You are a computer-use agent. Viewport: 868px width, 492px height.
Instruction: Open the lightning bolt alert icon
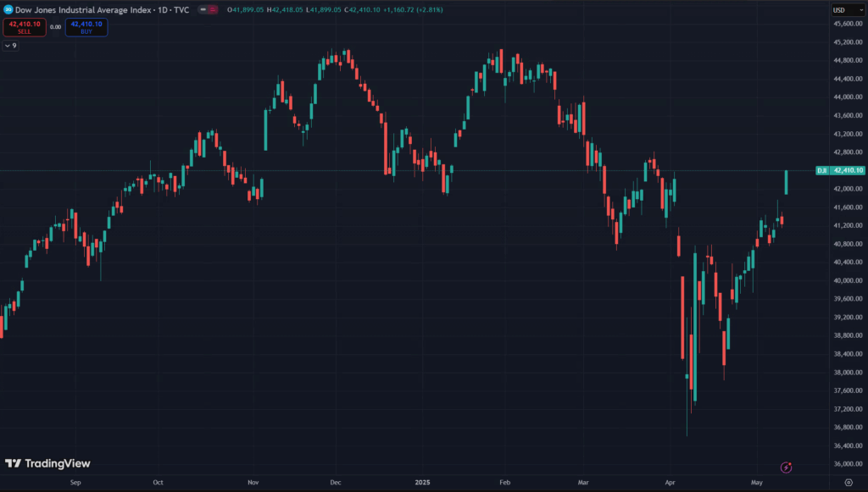point(786,467)
